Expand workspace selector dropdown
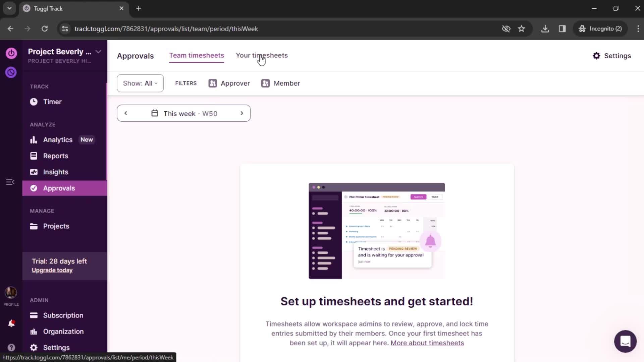Viewport: 644px width, 362px height. click(x=98, y=51)
